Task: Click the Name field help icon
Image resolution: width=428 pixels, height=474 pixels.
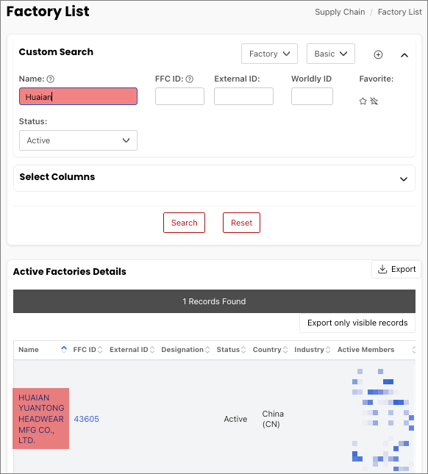Action: click(50, 79)
